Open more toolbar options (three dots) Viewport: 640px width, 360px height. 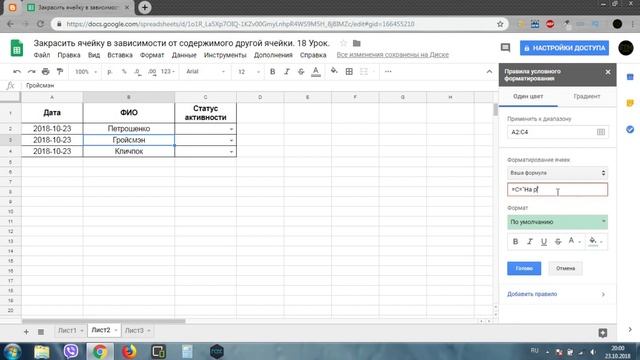tap(388, 71)
